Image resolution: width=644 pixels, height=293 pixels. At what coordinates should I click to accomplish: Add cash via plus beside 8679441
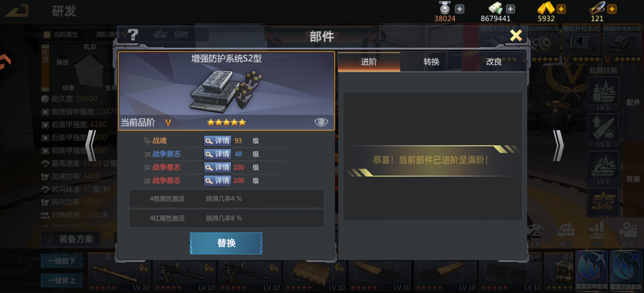coord(510,9)
